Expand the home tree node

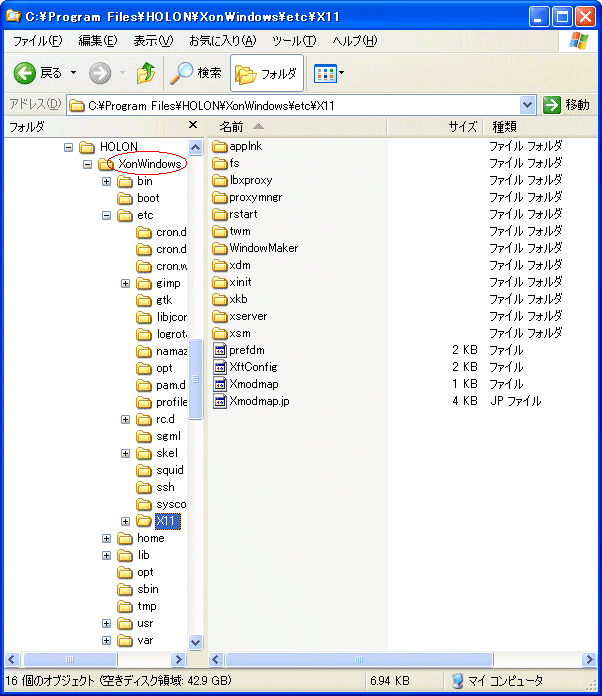pos(107,538)
